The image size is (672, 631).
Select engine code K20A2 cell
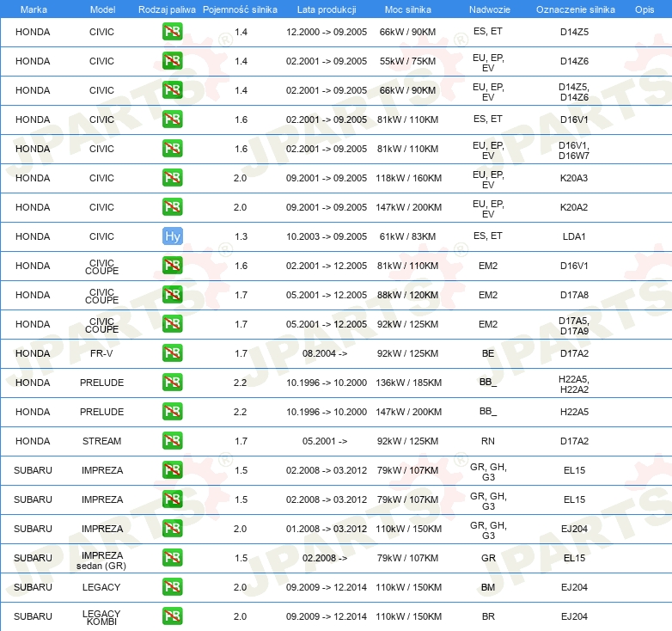pos(574,207)
